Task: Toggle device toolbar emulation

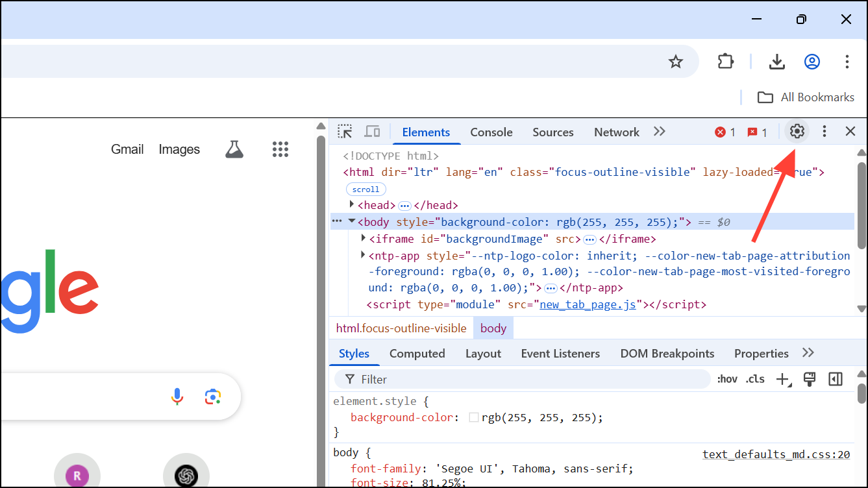Action: (372, 132)
